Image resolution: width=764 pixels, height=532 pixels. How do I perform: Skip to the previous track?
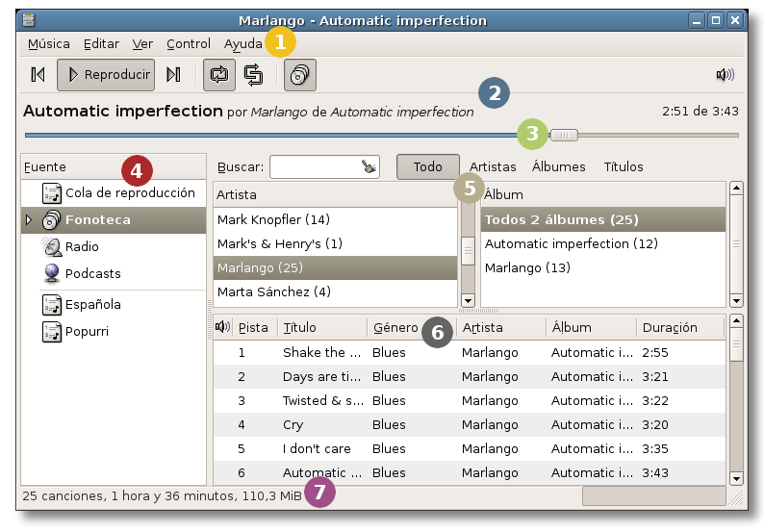pyautogui.click(x=38, y=74)
